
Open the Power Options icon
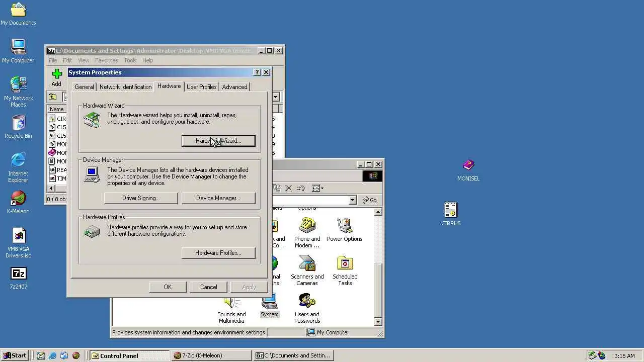[345, 230]
